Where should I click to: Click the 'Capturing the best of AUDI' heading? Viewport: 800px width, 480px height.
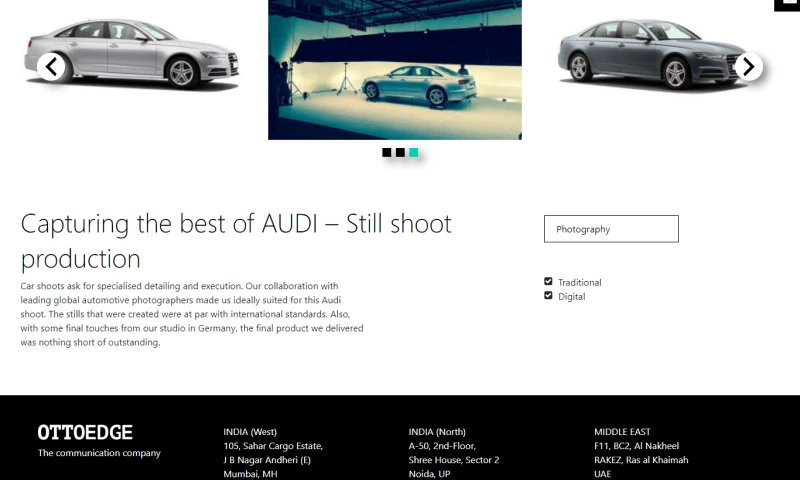click(x=236, y=241)
